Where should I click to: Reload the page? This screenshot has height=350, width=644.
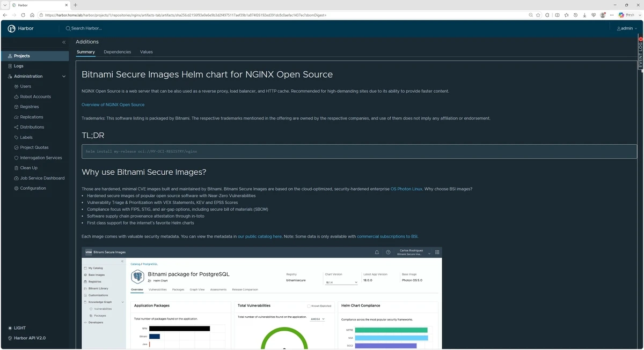click(23, 15)
